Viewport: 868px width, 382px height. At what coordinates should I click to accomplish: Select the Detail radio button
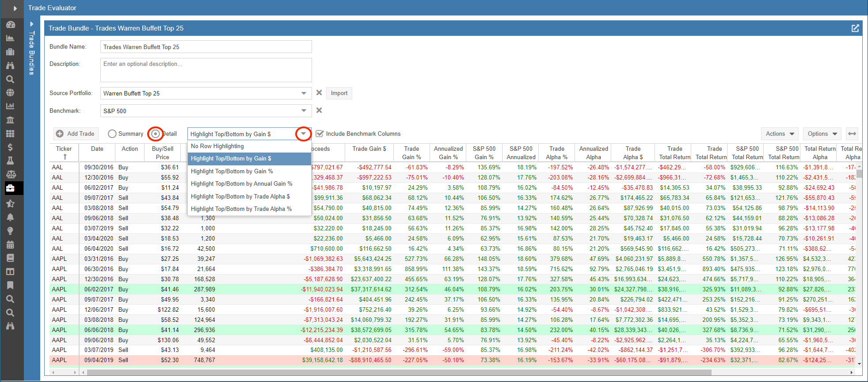[156, 134]
